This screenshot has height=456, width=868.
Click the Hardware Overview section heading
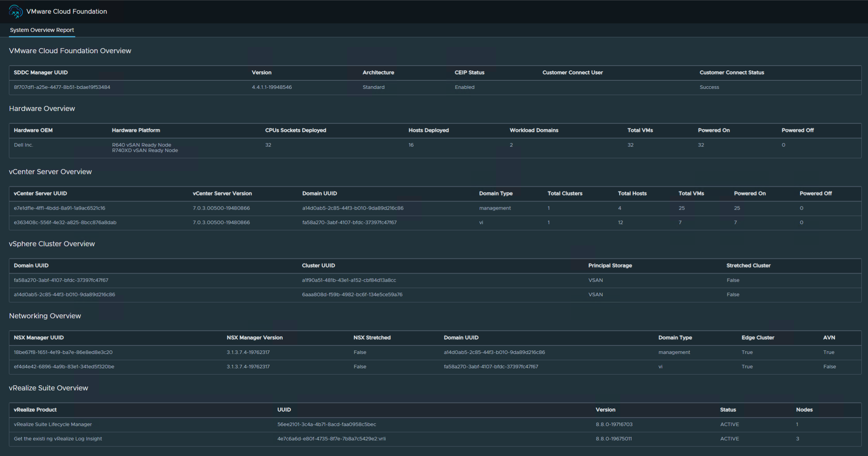pos(42,109)
